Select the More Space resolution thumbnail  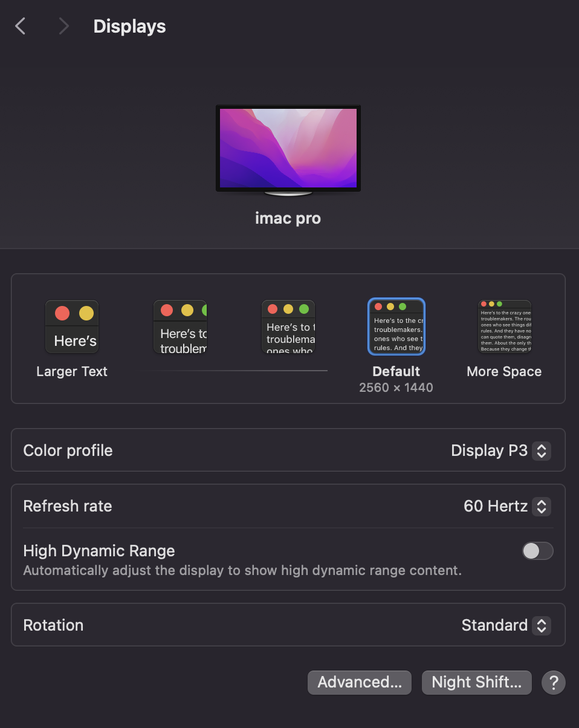(505, 327)
